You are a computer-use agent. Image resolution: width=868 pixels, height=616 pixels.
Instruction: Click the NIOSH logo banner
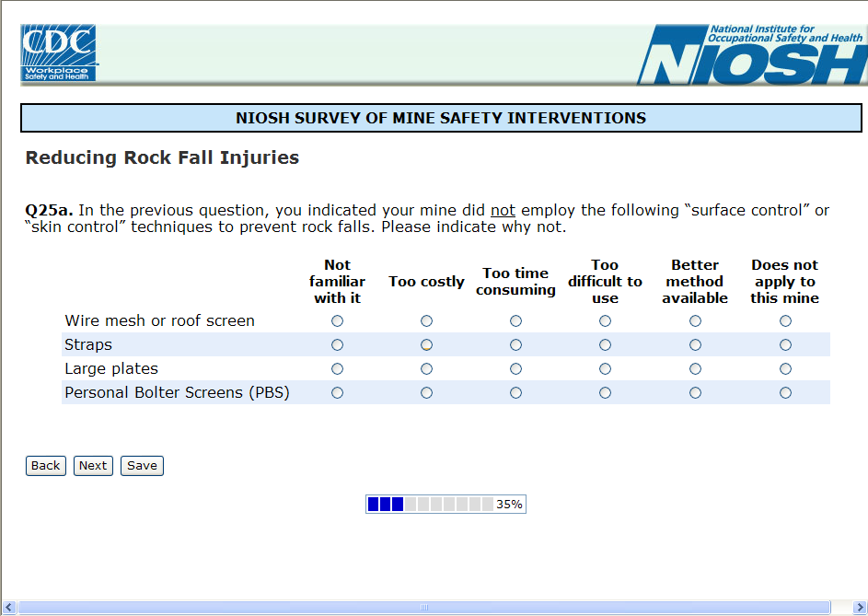click(752, 54)
